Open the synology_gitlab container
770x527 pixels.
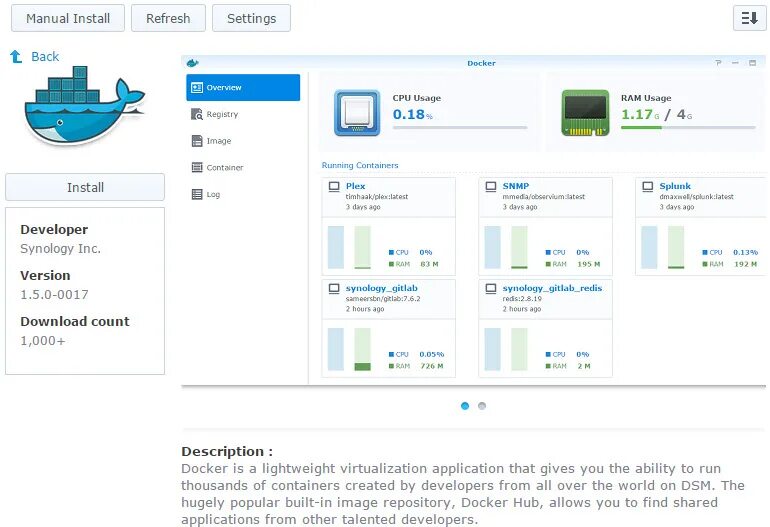[x=382, y=288]
